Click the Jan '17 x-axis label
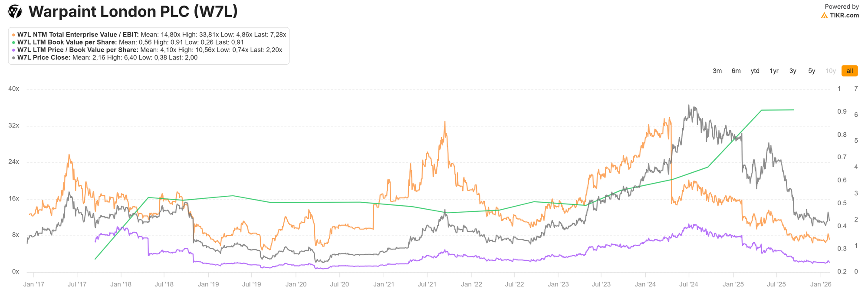The width and height of the screenshot is (868, 296). point(33,285)
